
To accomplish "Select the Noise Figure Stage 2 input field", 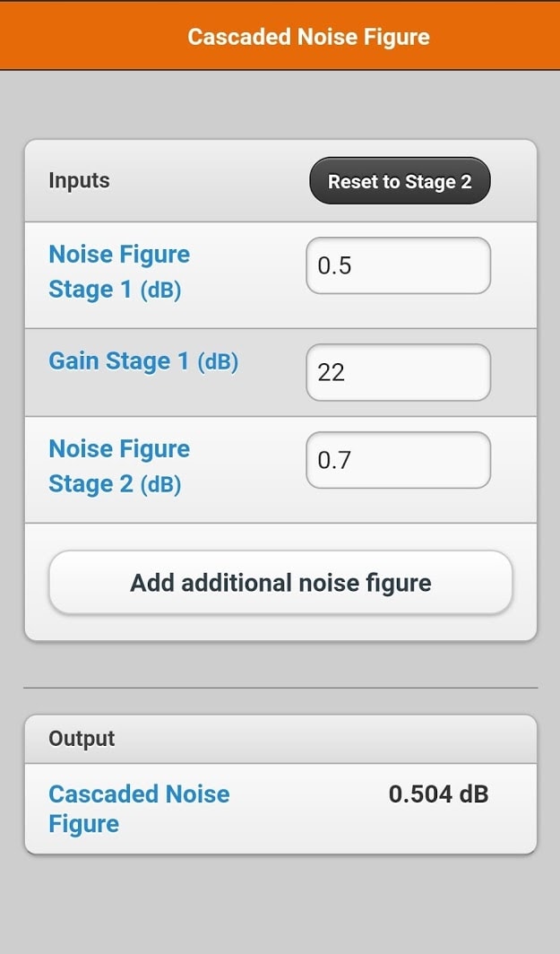I will (x=398, y=461).
